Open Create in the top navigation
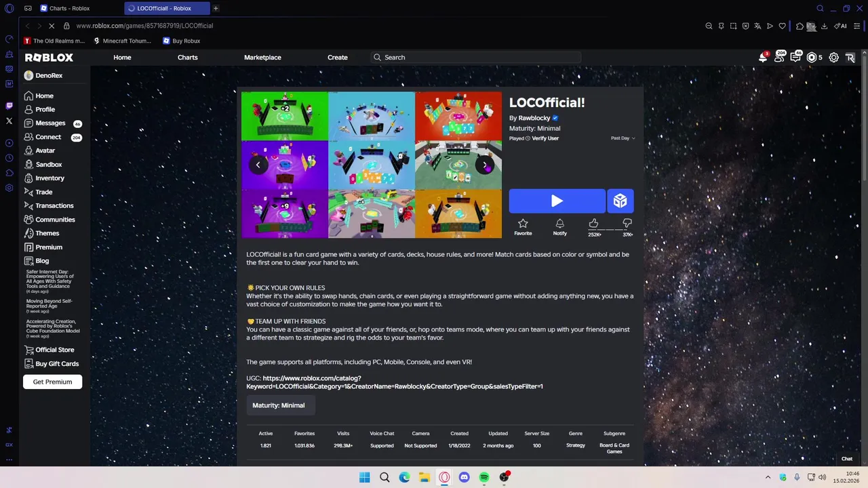The height and width of the screenshot is (488, 868). click(338, 58)
